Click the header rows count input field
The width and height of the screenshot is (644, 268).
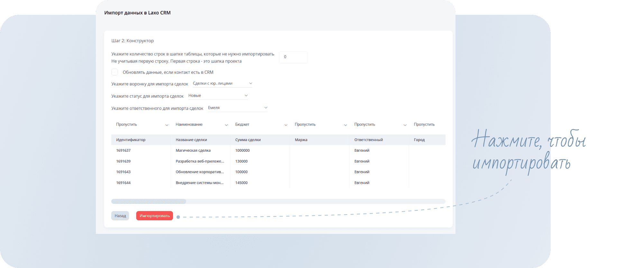[x=293, y=57]
